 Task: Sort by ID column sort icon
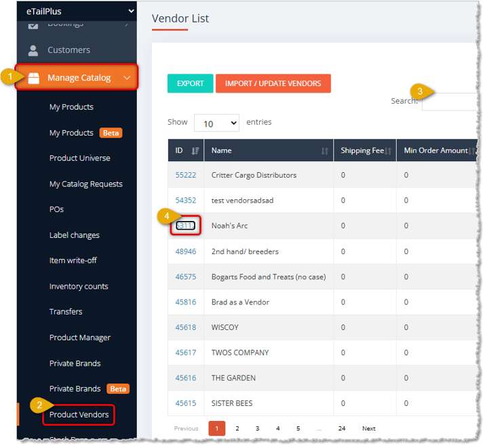(x=195, y=151)
